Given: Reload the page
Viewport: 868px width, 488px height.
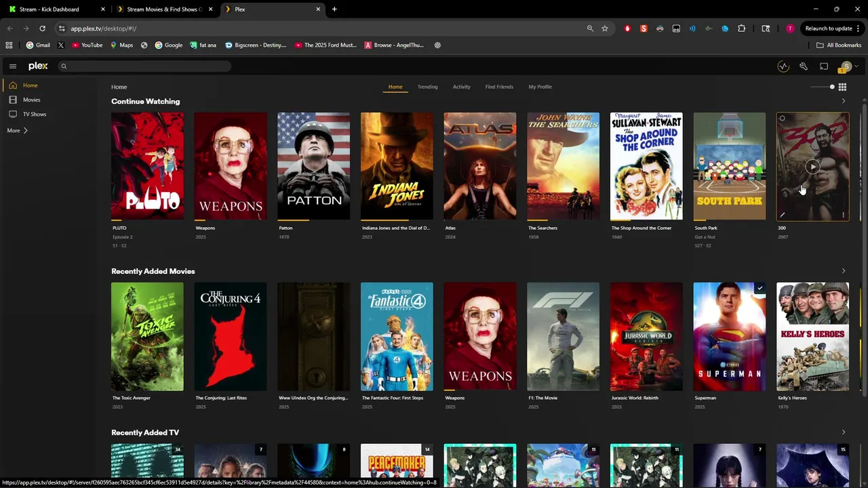Looking at the screenshot, I should pos(42,28).
